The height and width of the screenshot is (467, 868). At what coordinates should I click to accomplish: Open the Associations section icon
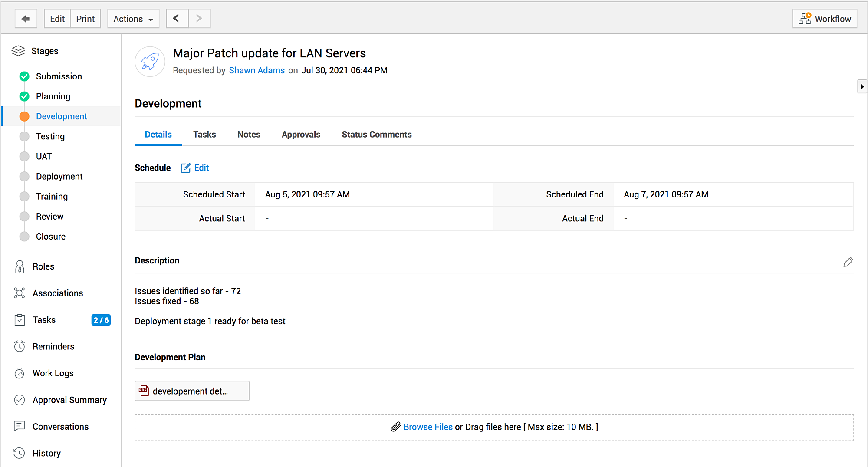pos(20,293)
